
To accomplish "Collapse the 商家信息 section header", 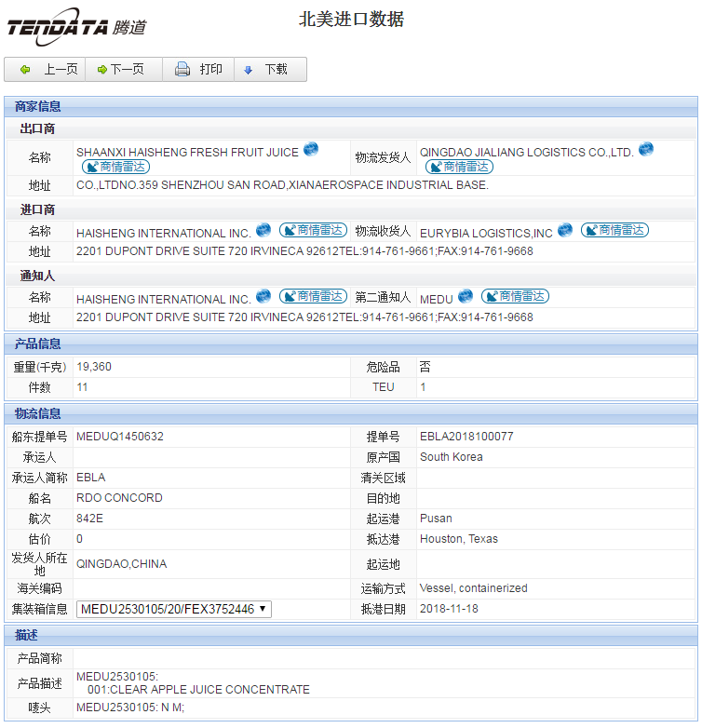I will [38, 106].
